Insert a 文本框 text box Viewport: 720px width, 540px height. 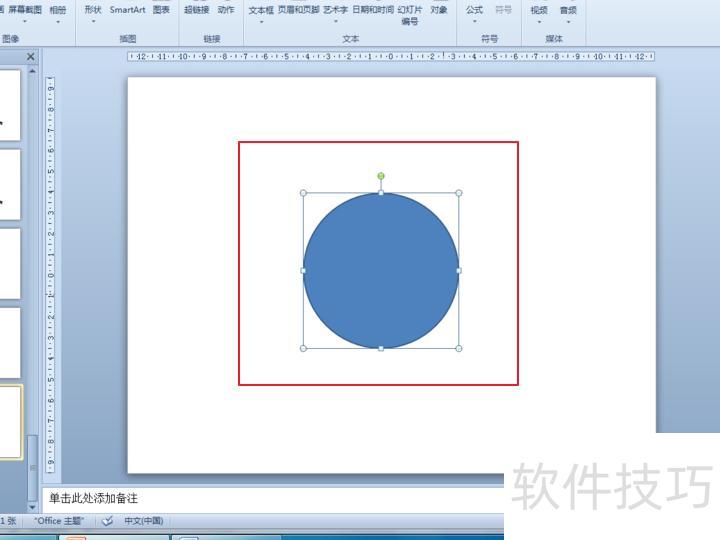click(261, 10)
